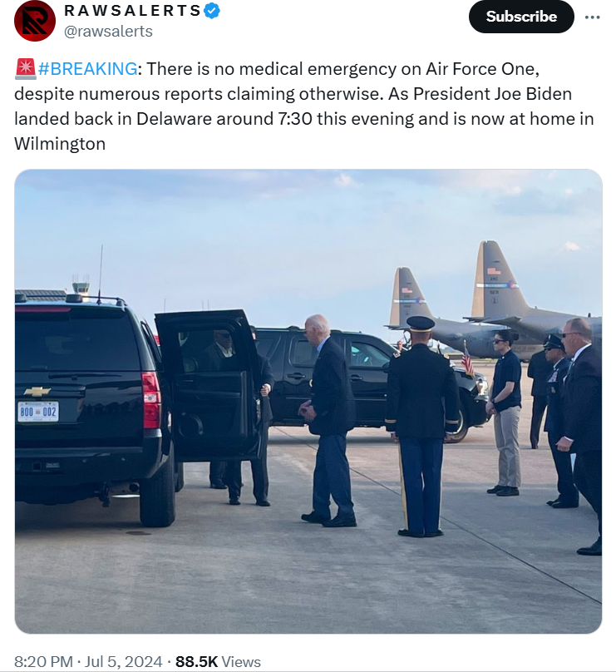Click the RAWSALERTS display name

pos(132,11)
